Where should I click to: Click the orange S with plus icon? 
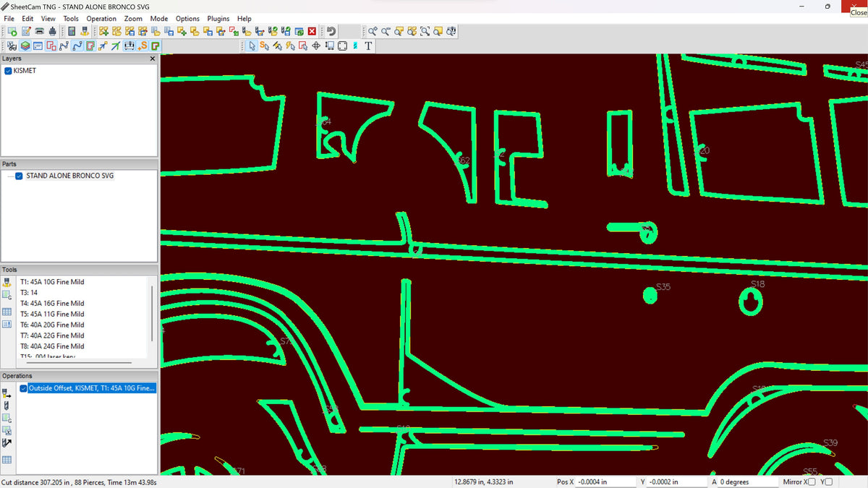[x=142, y=46]
